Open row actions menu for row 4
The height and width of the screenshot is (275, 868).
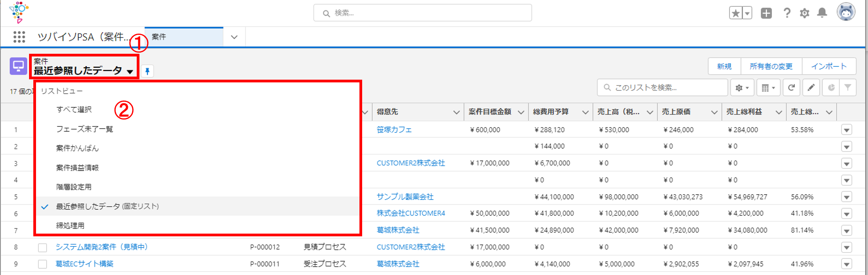click(x=847, y=180)
